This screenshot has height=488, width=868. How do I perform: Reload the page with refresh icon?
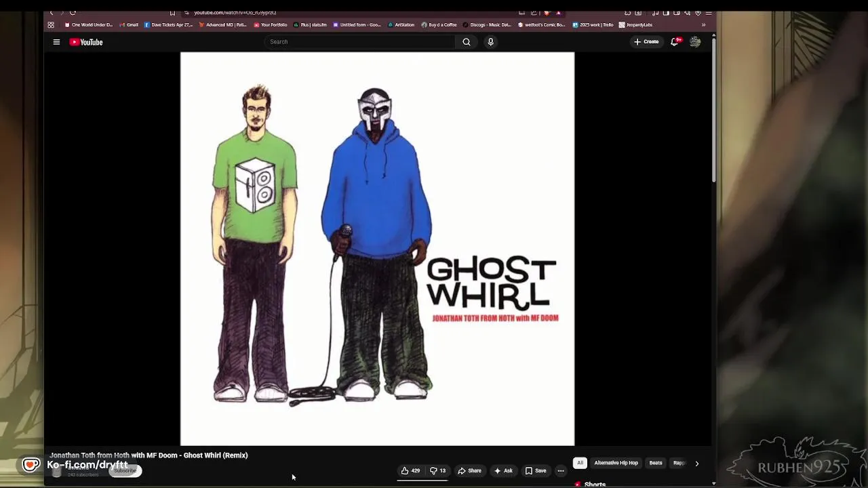coord(73,12)
